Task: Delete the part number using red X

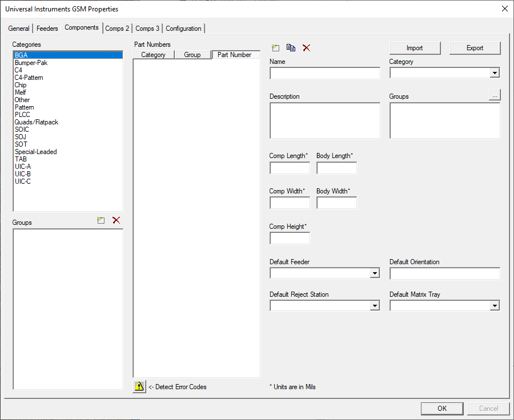Action: [x=307, y=48]
